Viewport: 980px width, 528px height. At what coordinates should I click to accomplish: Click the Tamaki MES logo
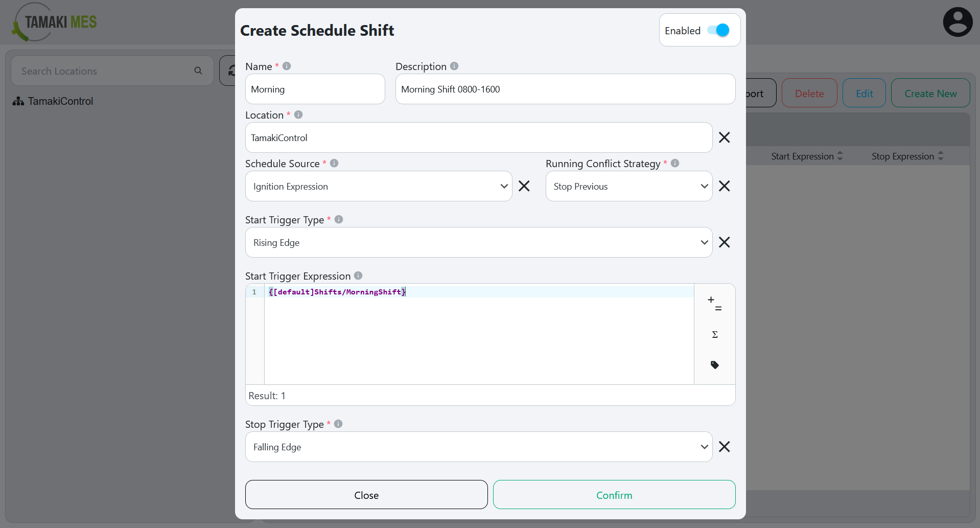click(53, 21)
